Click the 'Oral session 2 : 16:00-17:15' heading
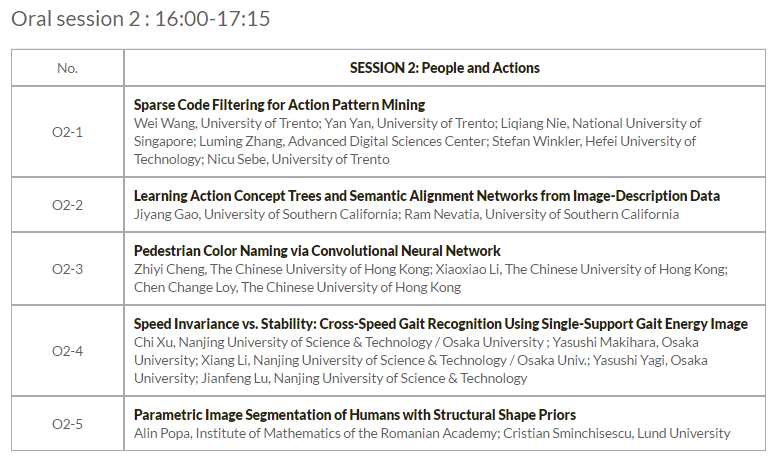Image resolution: width=773 pixels, height=466 pixels. point(141,19)
